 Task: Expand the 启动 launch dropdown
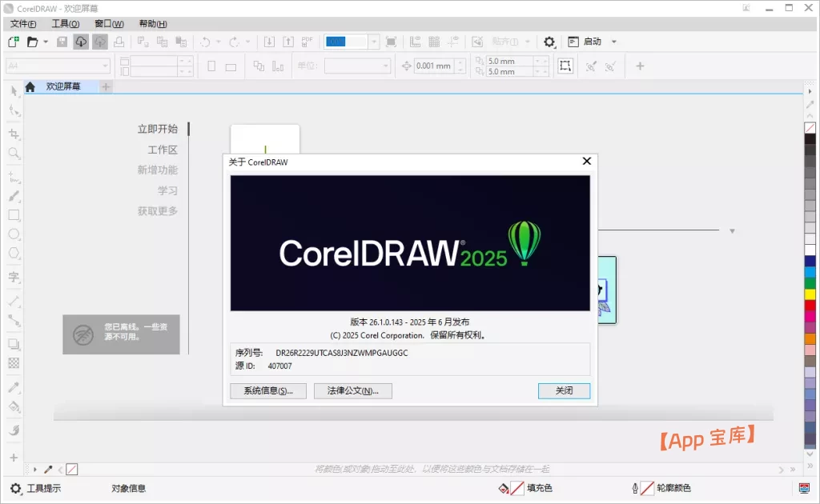pyautogui.click(x=614, y=42)
